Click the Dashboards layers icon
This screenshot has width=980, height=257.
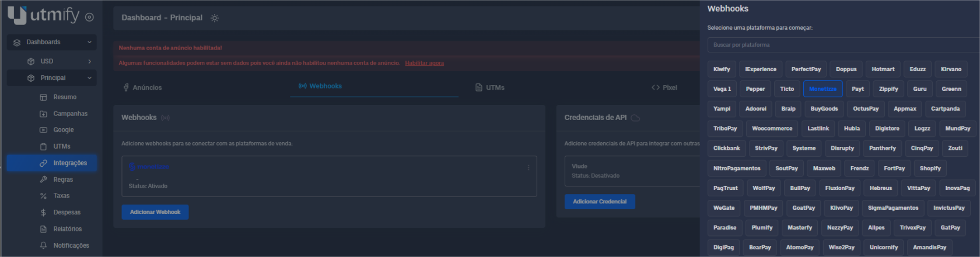[17, 42]
